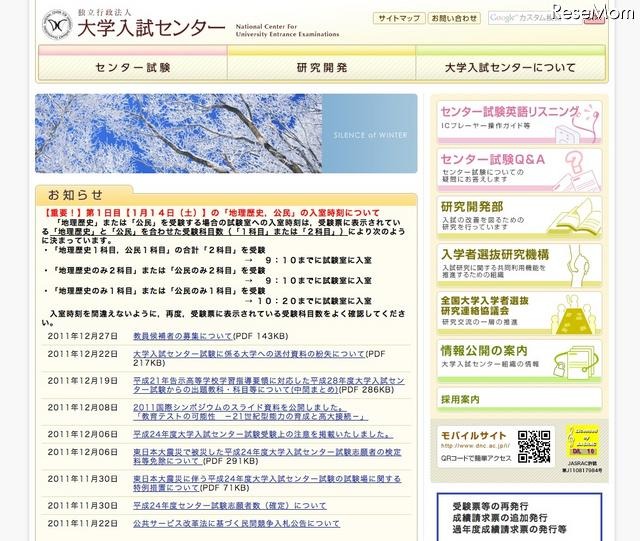This screenshot has height=541, width=640.
Task: Click the winter tree banner image
Action: click(x=226, y=133)
